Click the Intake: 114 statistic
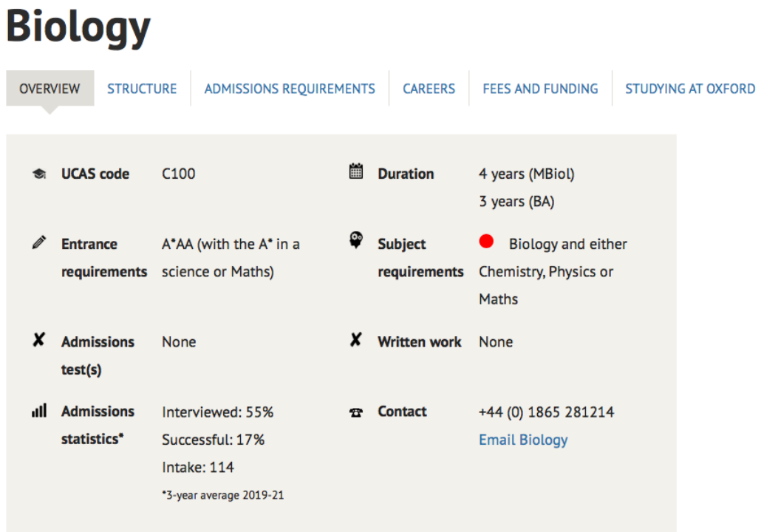 (x=198, y=467)
